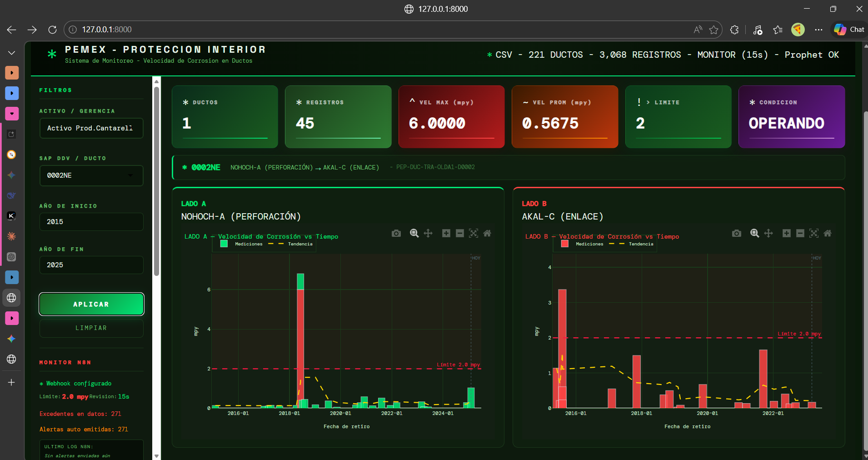Expand the first blue tab group
Viewport: 868px width, 460px height.
click(12, 93)
